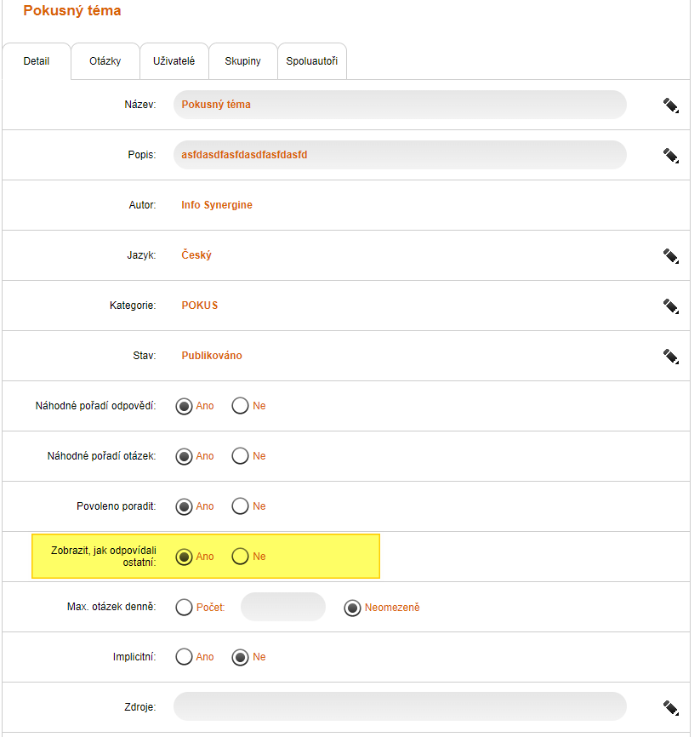Screen dimensions: 700x737
Task: Switch to the Otázky tab
Action: [105, 61]
